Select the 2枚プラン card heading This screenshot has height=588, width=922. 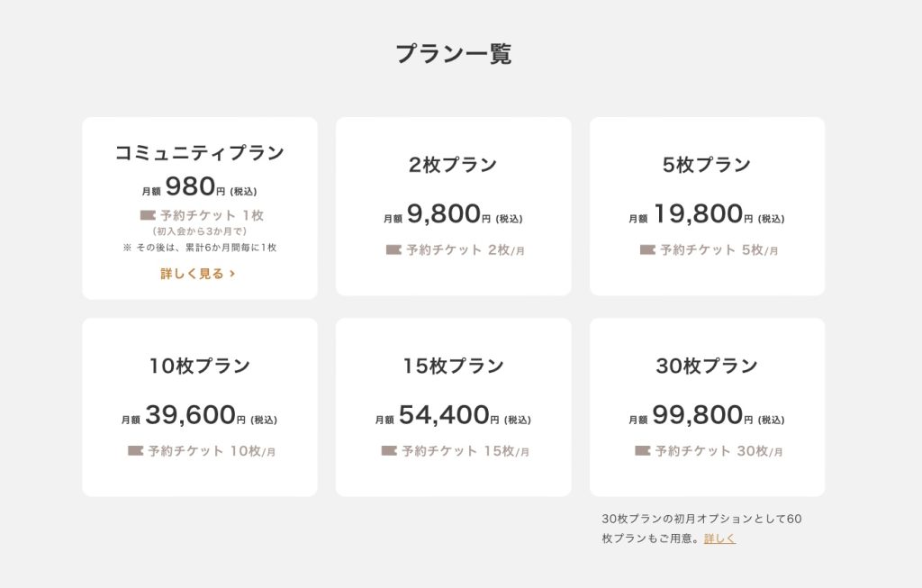pos(454,165)
